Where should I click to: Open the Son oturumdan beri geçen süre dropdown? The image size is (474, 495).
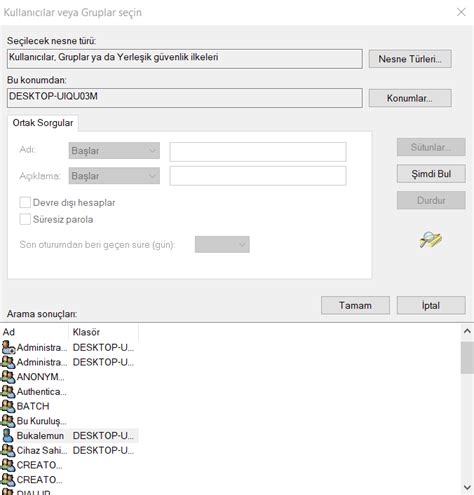pyautogui.click(x=222, y=244)
